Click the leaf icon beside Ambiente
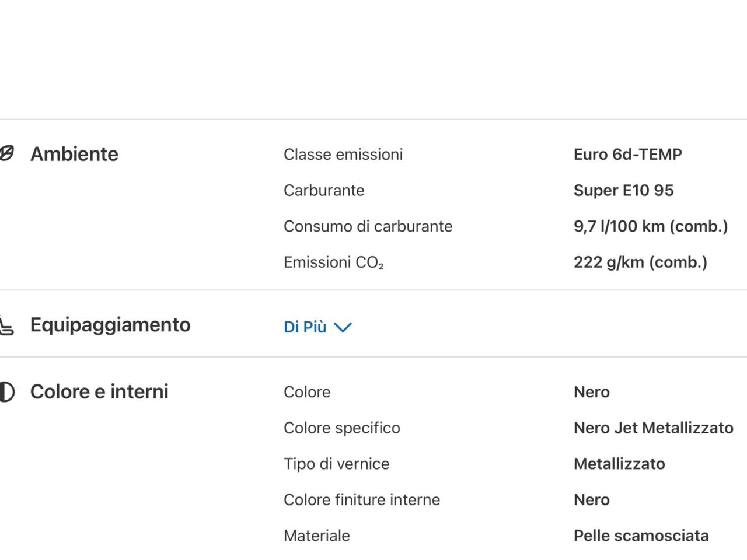 pos(6,154)
